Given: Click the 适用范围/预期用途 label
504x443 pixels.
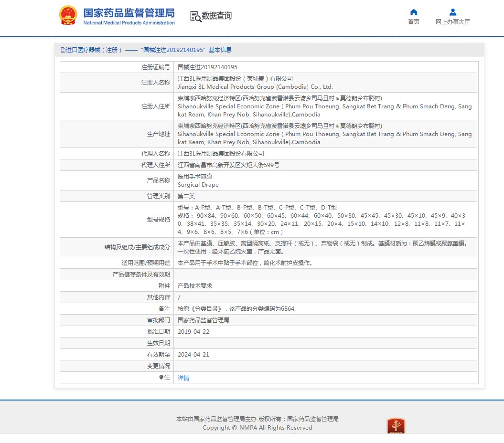Looking at the screenshot, I should point(146,263).
